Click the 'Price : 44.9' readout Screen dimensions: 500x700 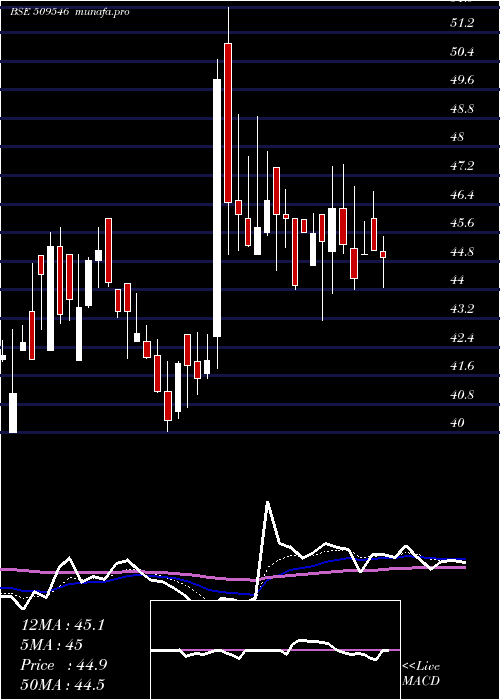[x=63, y=665]
